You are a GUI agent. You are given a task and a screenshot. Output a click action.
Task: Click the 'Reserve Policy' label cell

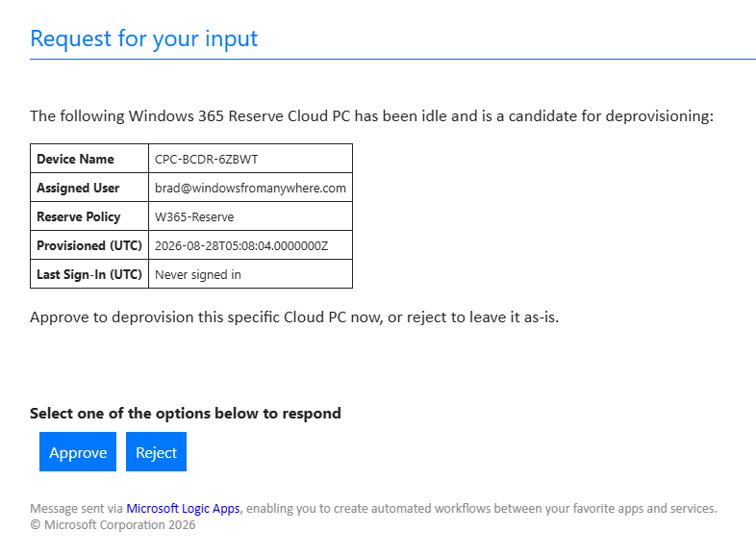coord(89,216)
